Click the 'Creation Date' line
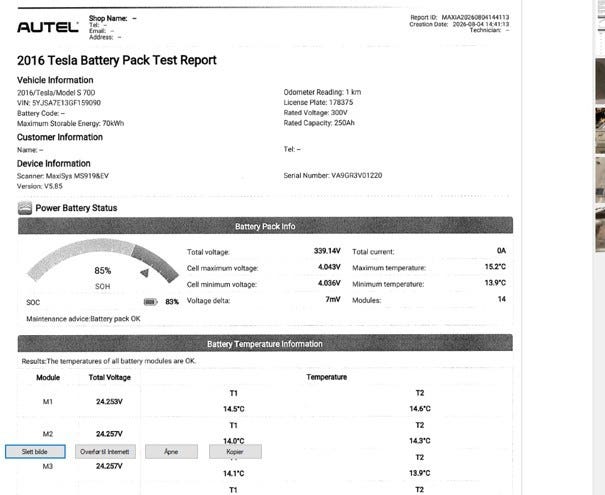The image size is (605, 495). coord(459,24)
